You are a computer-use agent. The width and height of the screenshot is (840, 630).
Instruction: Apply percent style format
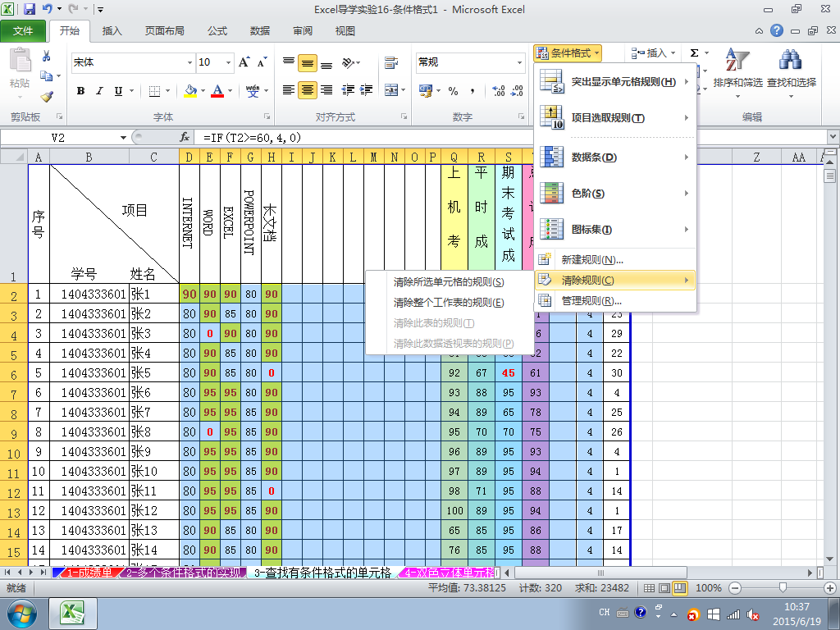[x=453, y=91]
